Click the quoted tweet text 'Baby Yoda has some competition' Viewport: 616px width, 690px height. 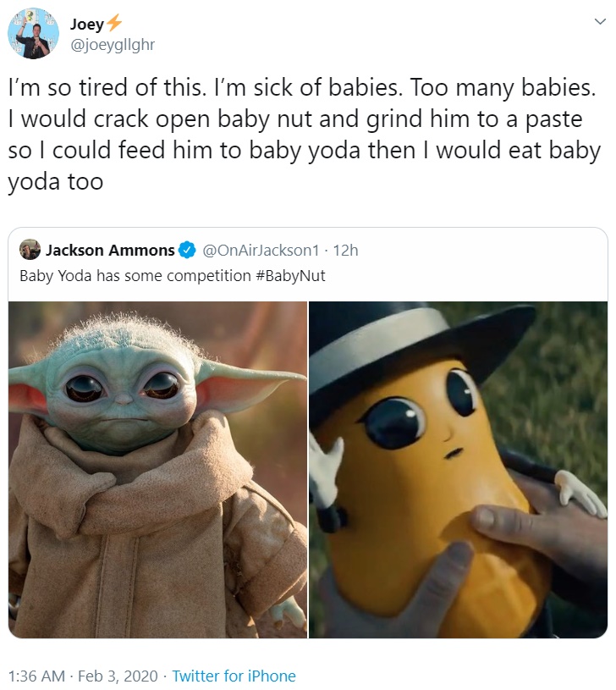pyautogui.click(x=135, y=276)
